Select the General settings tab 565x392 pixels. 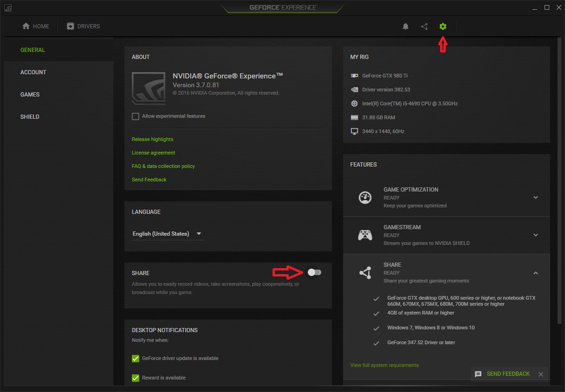point(58,50)
